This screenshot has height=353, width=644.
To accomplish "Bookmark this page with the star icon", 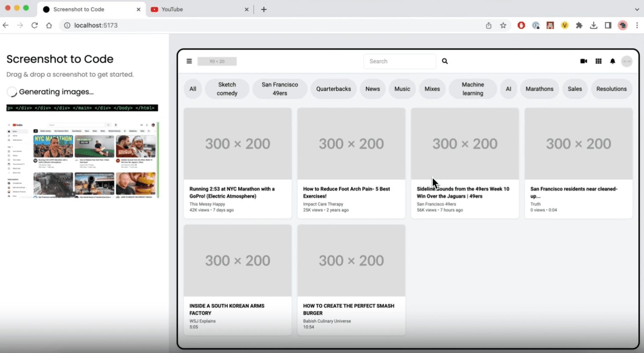I will point(503,25).
